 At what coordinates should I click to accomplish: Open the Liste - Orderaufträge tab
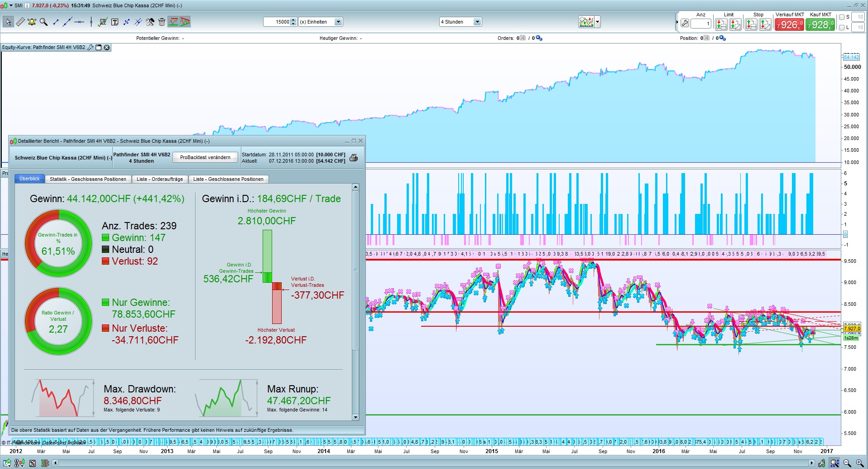160,179
